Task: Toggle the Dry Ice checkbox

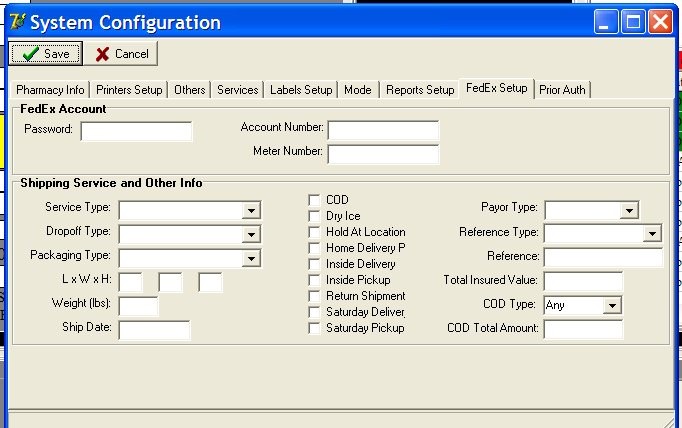Action: coord(315,216)
